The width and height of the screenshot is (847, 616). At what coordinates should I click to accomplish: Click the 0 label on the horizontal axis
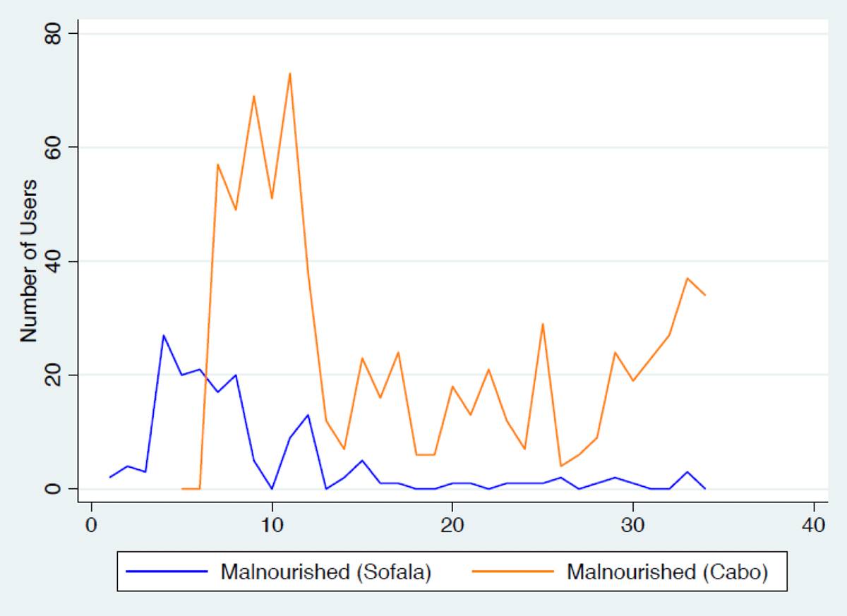point(92,526)
